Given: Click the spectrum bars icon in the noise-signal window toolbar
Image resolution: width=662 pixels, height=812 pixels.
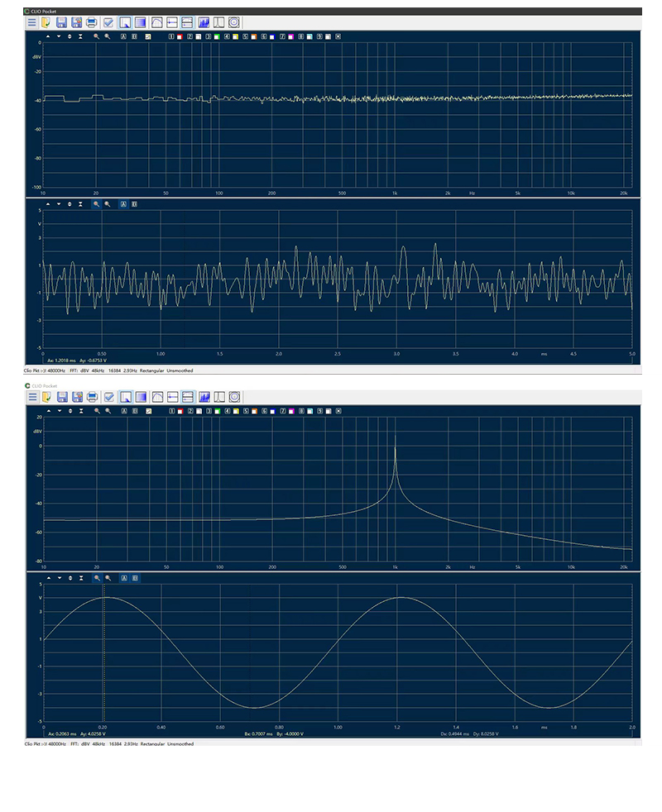Looking at the screenshot, I should click(x=204, y=22).
